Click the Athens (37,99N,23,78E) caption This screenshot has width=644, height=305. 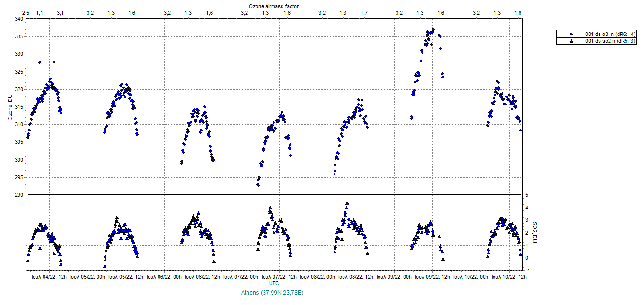[x=273, y=293]
